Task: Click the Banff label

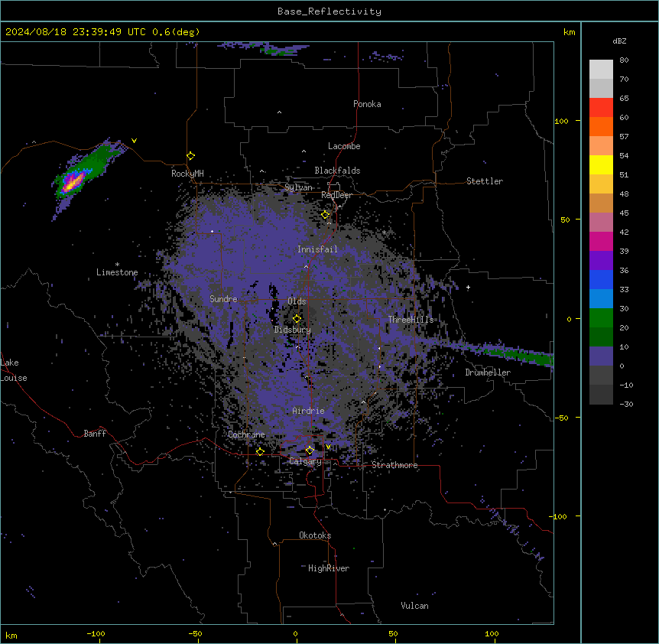Action: tap(95, 434)
